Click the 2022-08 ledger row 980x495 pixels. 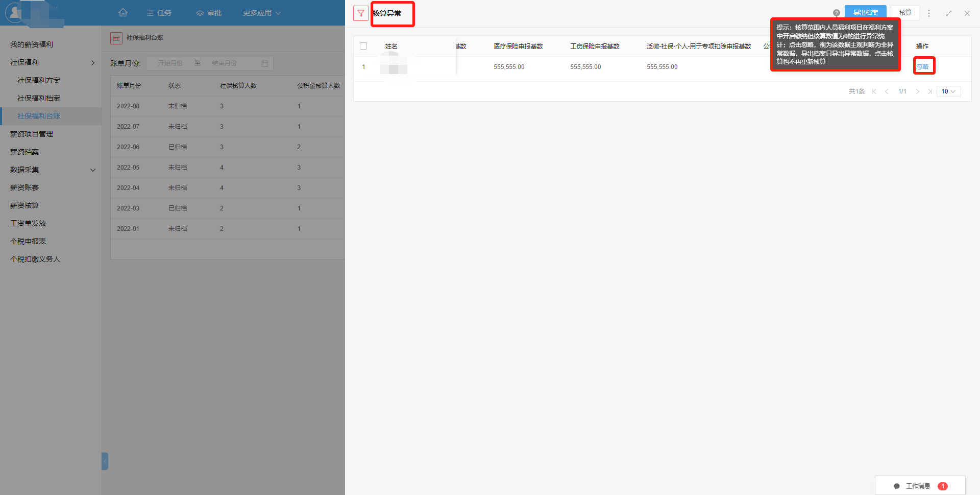tap(228, 106)
